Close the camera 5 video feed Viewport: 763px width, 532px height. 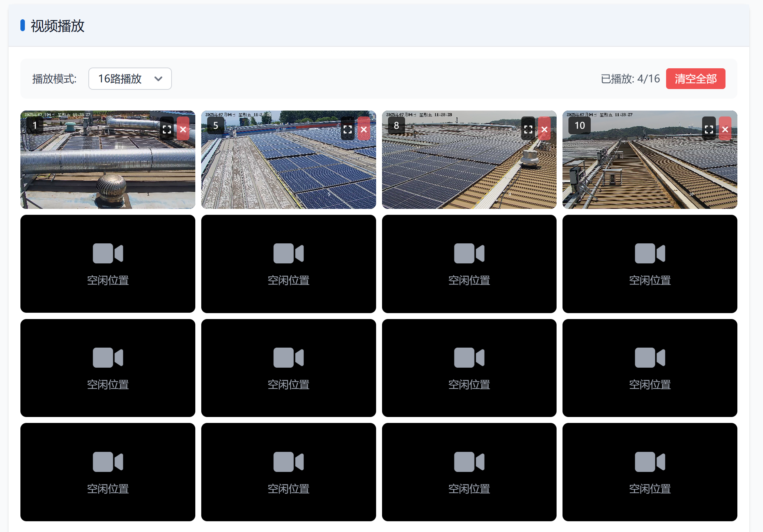coord(364,129)
